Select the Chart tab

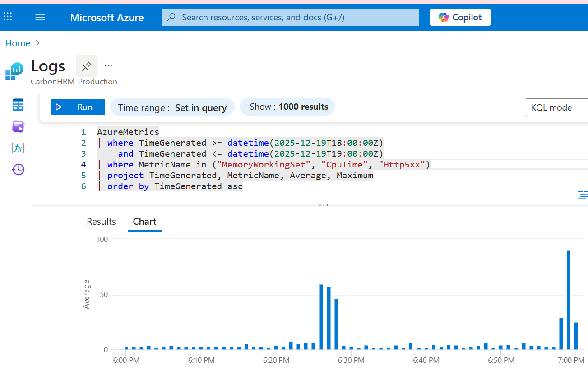(144, 222)
